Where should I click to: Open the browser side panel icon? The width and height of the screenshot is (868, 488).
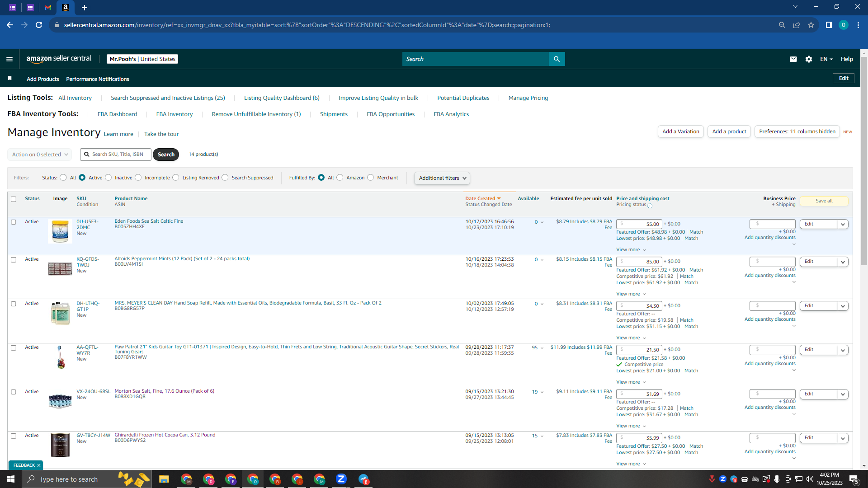(829, 25)
